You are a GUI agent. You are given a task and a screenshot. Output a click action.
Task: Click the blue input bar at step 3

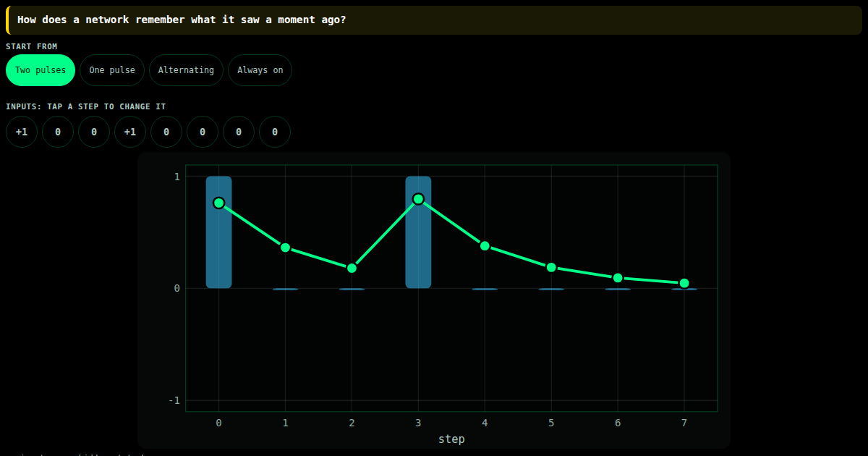[418, 232]
